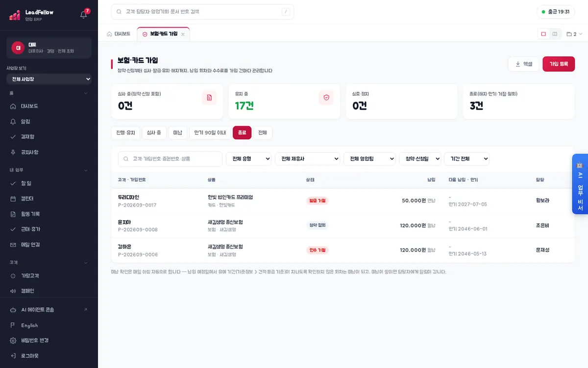Click the 출근 19:31 status button
Screen dimensions: 588x368
point(556,12)
